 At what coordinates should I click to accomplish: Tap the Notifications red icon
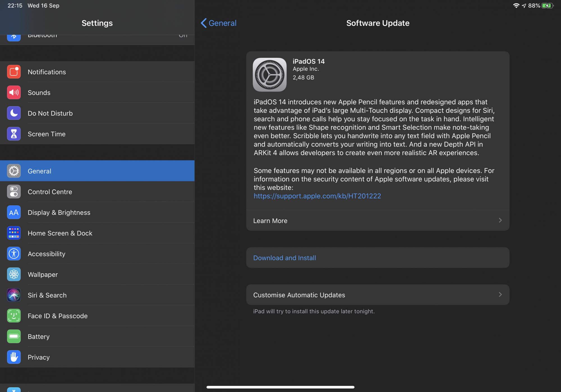(x=14, y=72)
